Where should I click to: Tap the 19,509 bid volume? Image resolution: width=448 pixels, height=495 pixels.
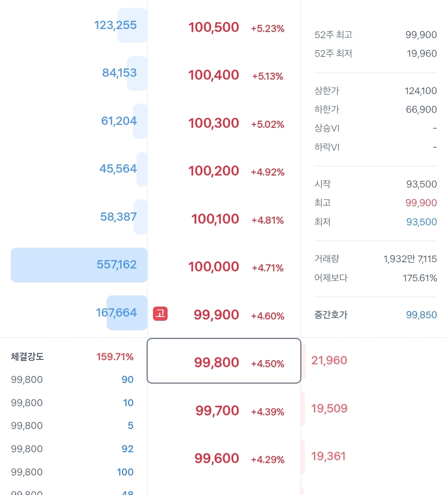(x=329, y=409)
